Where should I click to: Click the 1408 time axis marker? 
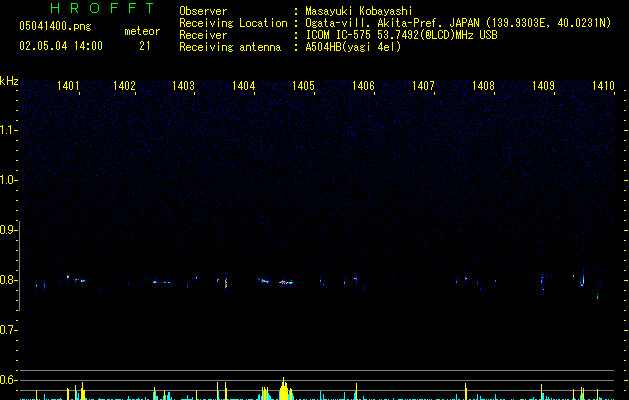tap(483, 86)
